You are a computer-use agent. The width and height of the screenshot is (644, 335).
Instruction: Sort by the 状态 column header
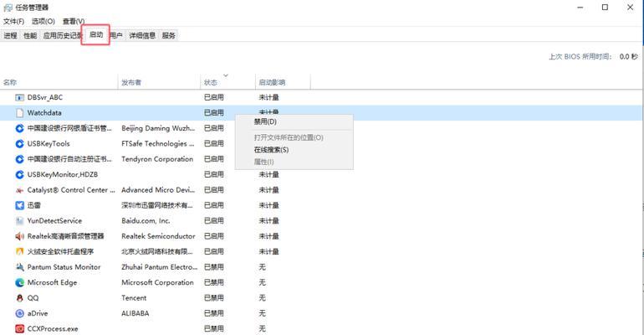coord(227,83)
